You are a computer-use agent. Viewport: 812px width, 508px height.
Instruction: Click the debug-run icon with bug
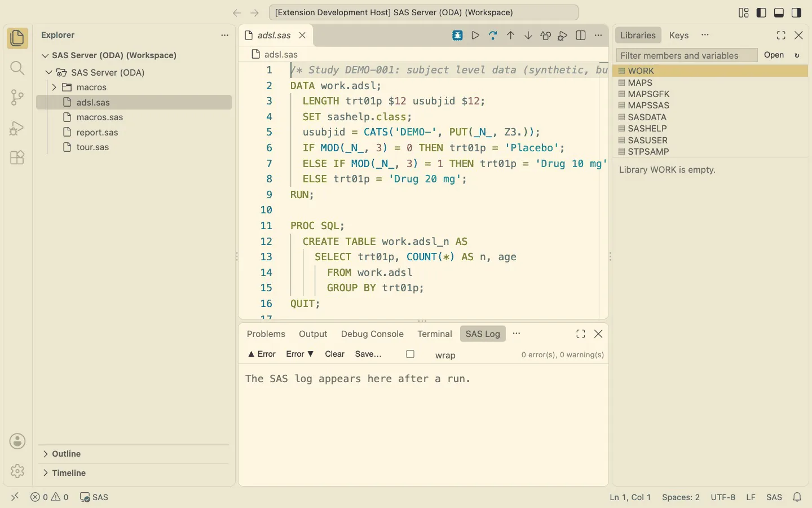click(563, 36)
